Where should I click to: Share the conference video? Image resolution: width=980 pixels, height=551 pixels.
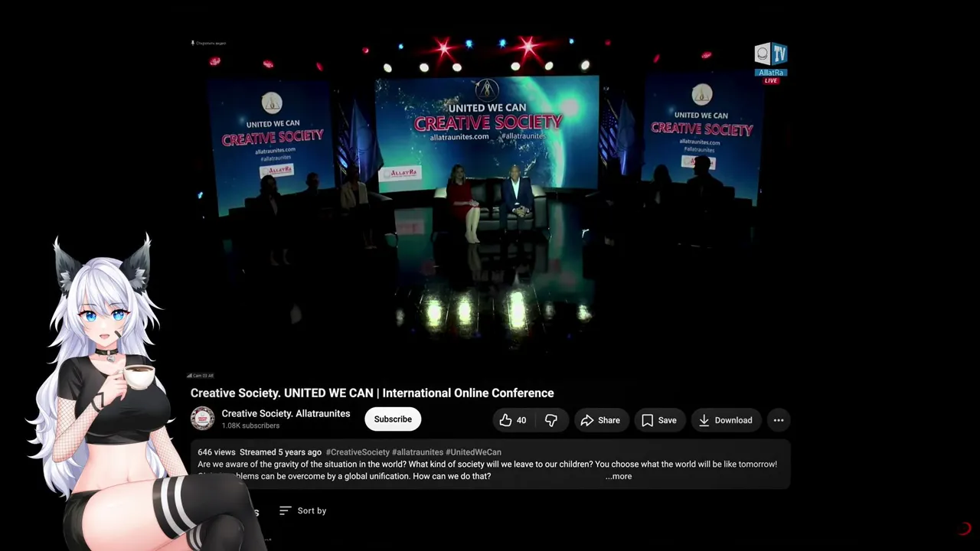coord(601,420)
